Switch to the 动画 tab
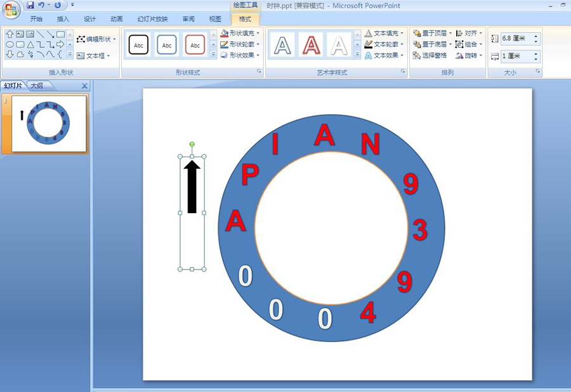The width and height of the screenshot is (571, 392). 117,19
